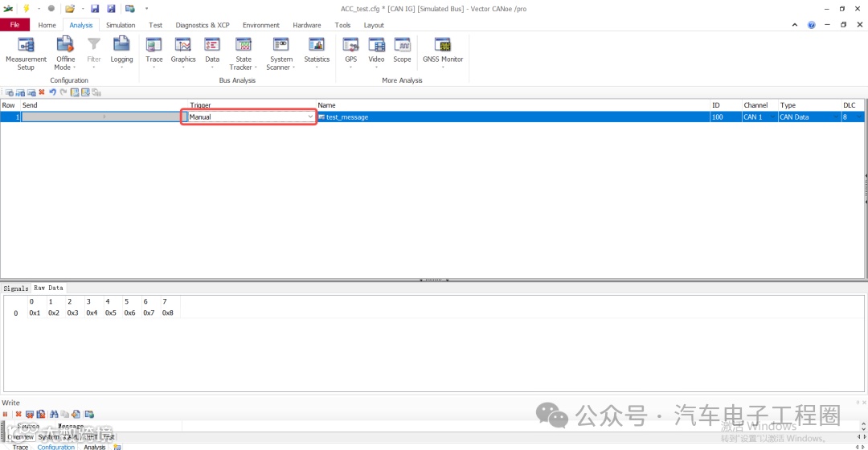Screen dimensions: 868x450
Task: Open the File menu
Action: pyautogui.click(x=15, y=25)
